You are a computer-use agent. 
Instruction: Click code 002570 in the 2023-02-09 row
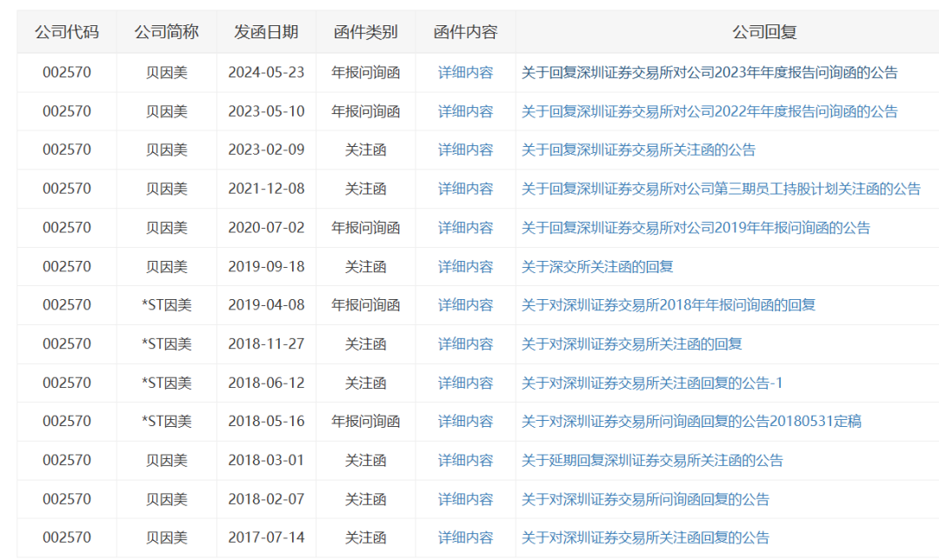(66, 150)
